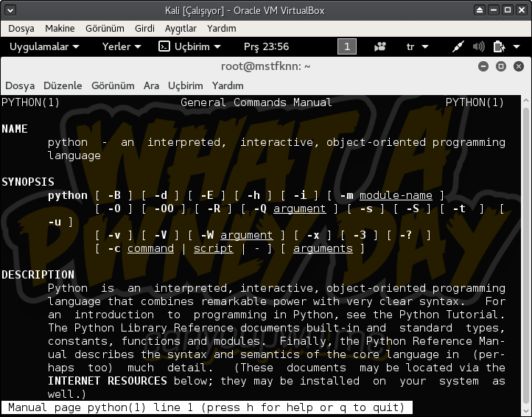
Task: Open the system menu arrow in top panel
Action: click(518, 46)
